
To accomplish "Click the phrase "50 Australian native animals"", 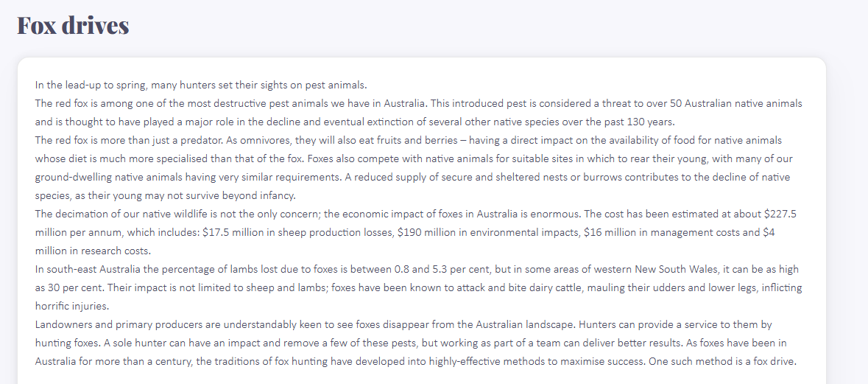I will tap(737, 103).
